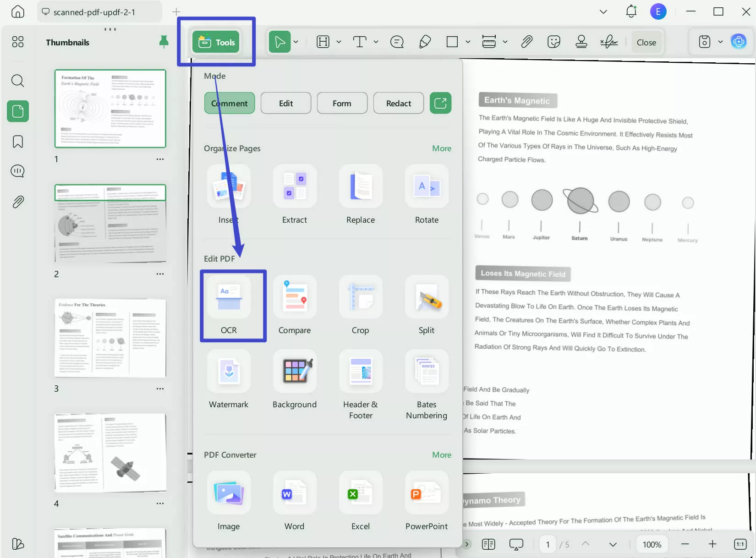The width and height of the screenshot is (756, 558).
Task: Open More in Organize Pages
Action: (442, 148)
